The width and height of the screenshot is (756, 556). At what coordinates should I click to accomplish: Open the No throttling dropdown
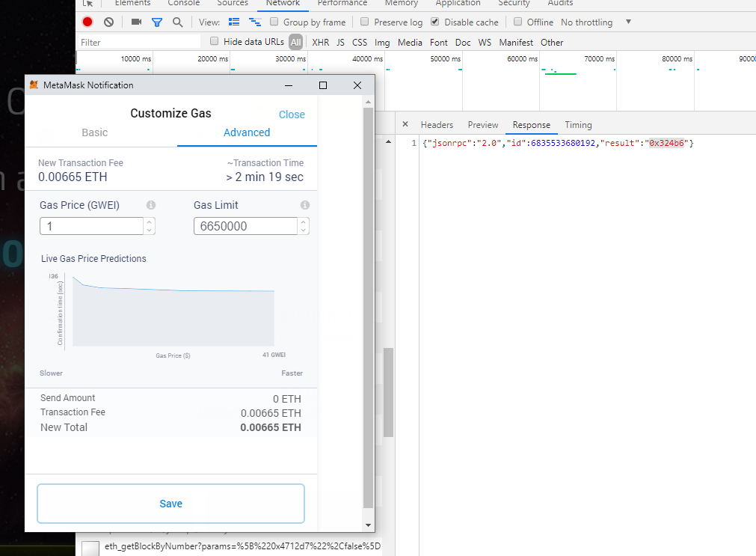pyautogui.click(x=596, y=22)
